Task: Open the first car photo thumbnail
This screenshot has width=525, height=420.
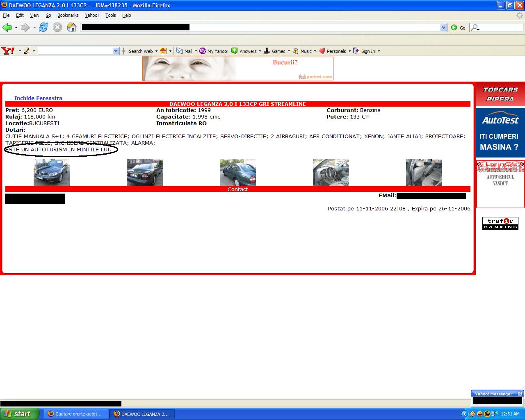Action: (52, 173)
